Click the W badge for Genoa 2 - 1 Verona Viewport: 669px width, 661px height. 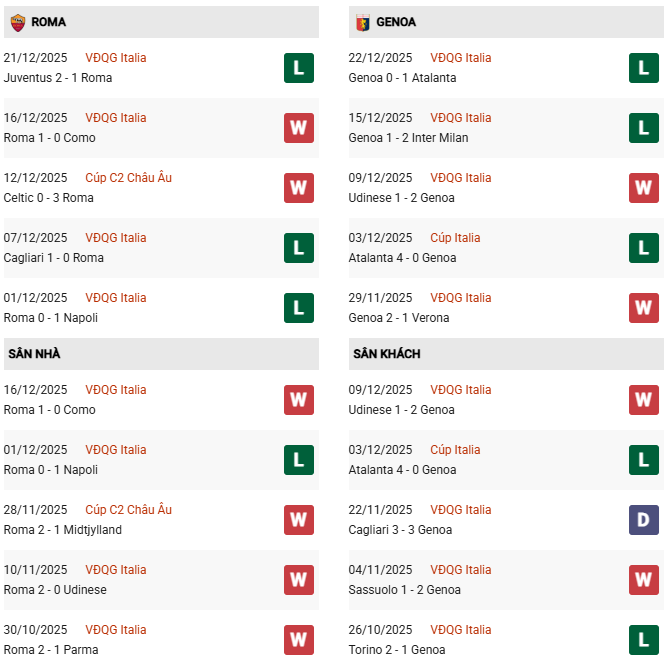point(643,308)
